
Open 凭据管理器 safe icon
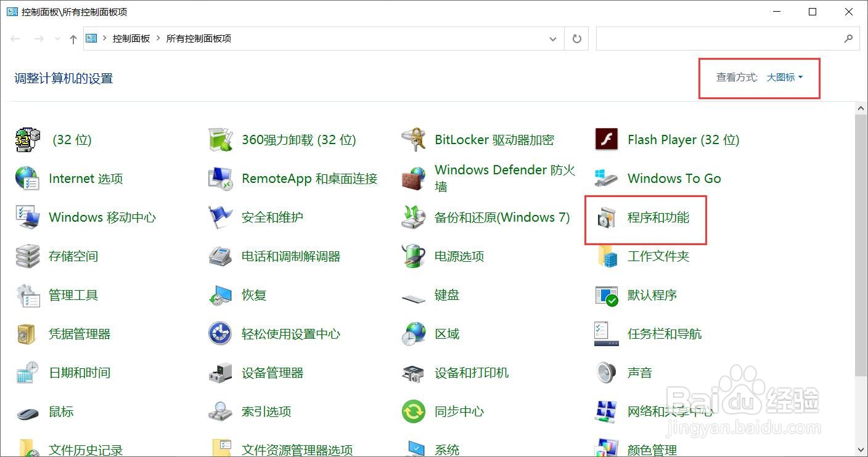tap(27, 334)
